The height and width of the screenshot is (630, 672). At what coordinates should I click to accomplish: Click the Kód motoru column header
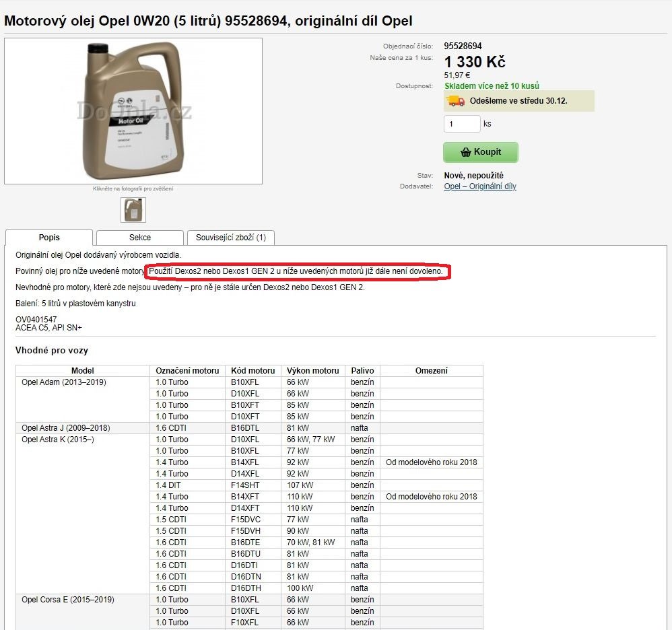(253, 371)
